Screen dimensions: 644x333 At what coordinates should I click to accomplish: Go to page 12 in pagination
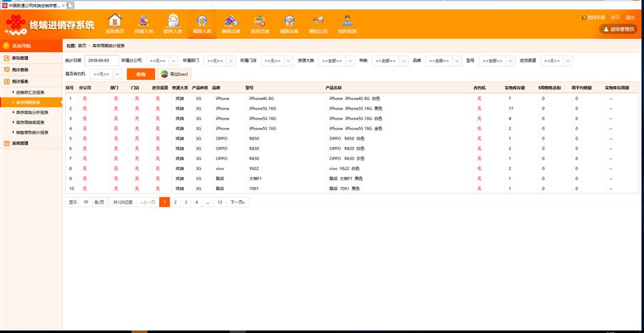(220, 202)
